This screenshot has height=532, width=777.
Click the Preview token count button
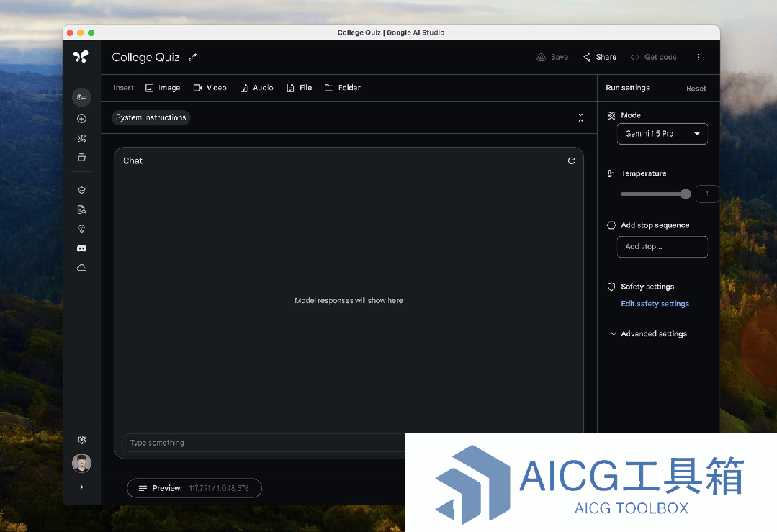[194, 488]
